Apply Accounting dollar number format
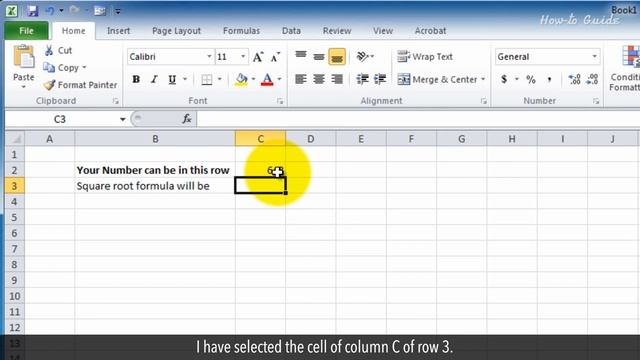 [504, 79]
